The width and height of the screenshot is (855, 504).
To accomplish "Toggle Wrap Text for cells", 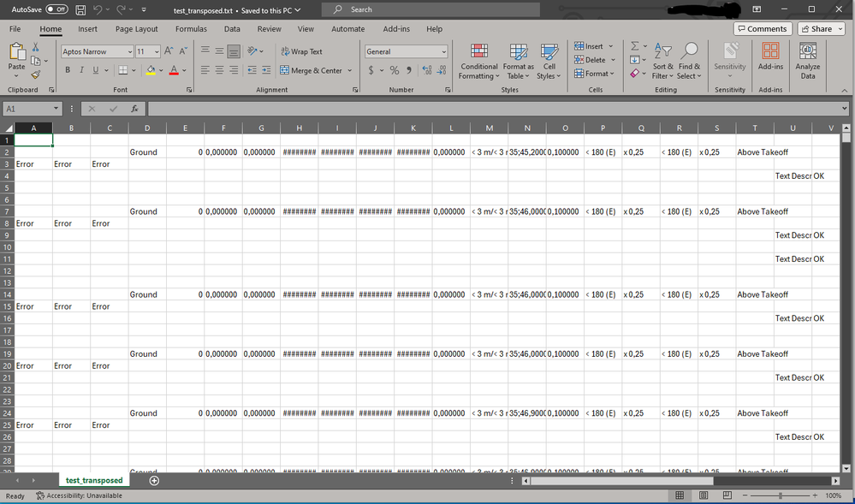I will click(300, 51).
